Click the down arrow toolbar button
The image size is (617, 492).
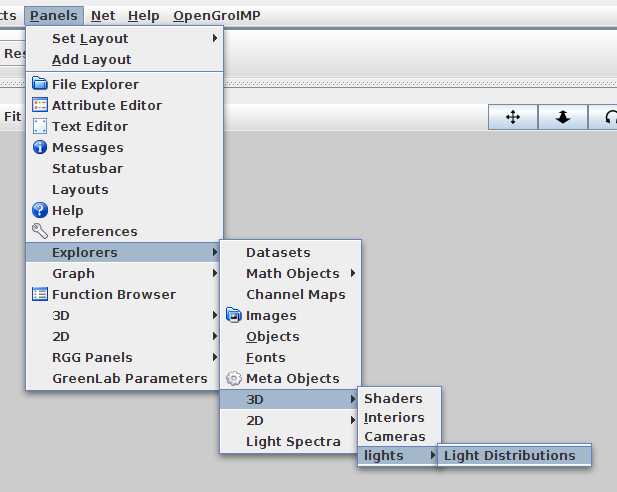pos(563,117)
